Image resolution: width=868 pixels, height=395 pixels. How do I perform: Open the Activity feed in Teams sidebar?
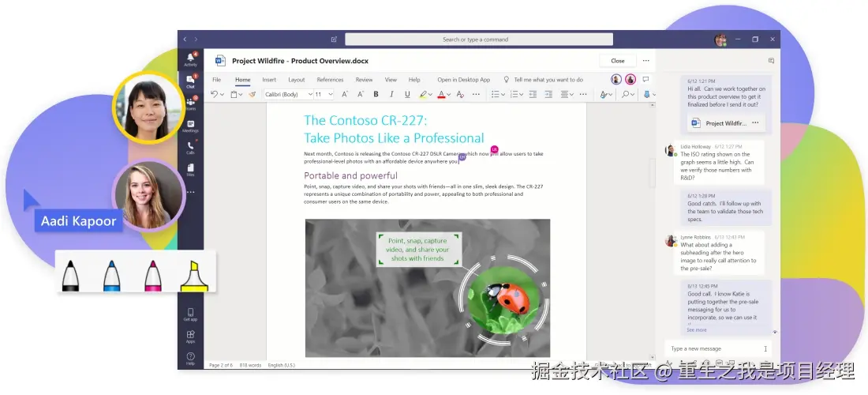coord(190,59)
